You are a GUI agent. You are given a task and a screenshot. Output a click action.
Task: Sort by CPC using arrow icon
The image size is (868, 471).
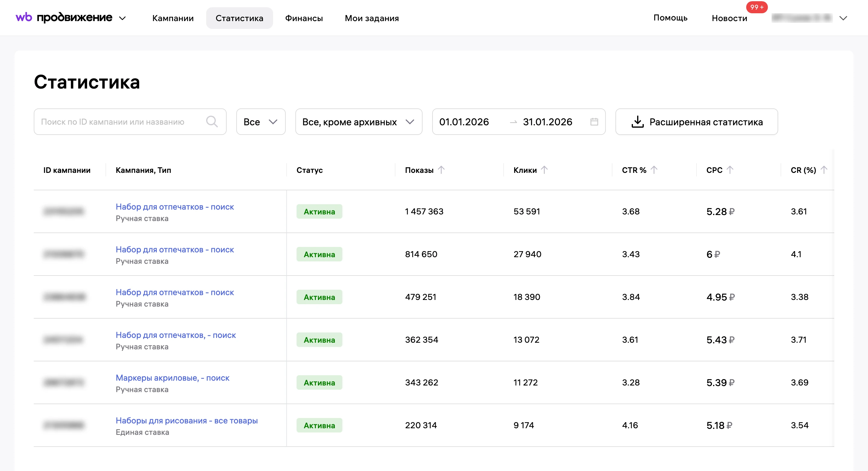point(730,170)
